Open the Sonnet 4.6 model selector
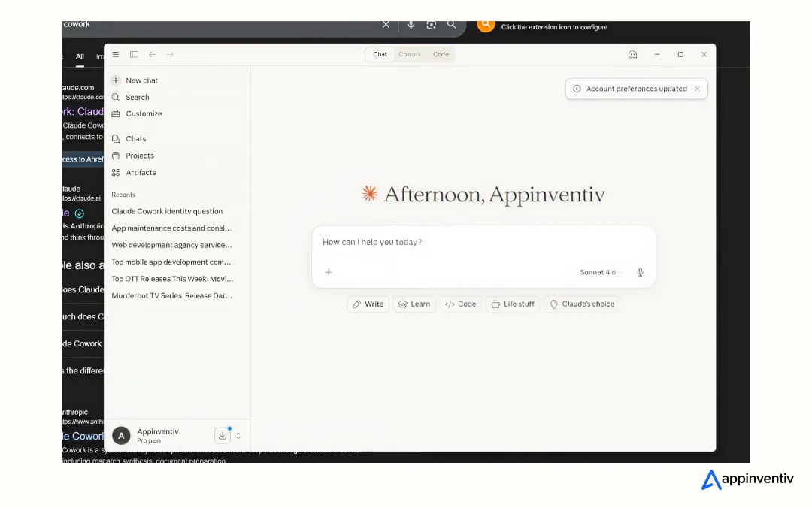Image resolution: width=812 pixels, height=508 pixels. coord(599,272)
